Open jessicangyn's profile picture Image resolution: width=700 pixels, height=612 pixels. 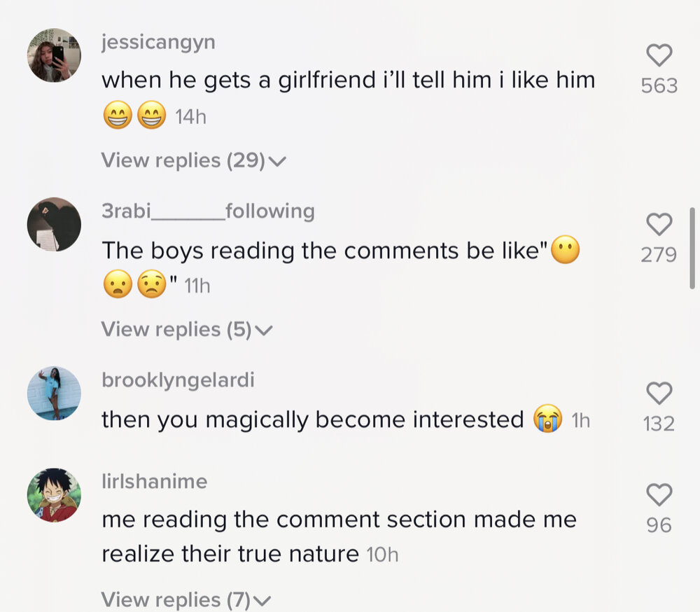coord(54,55)
